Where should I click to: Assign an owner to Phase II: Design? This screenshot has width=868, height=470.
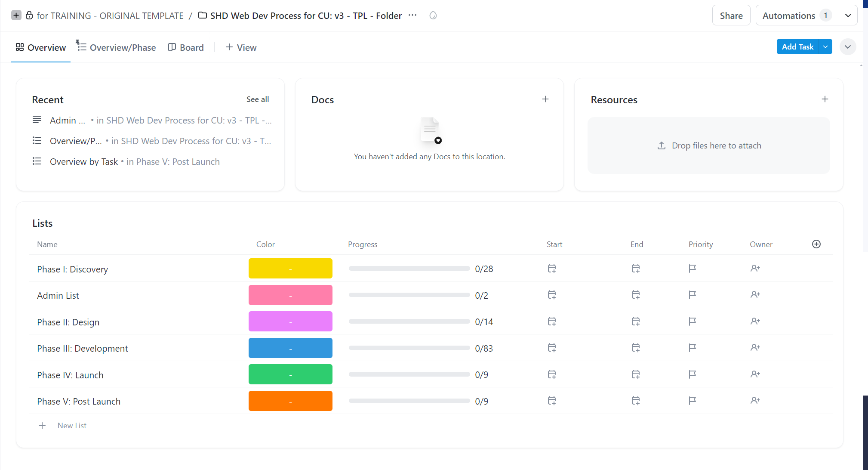[755, 321]
